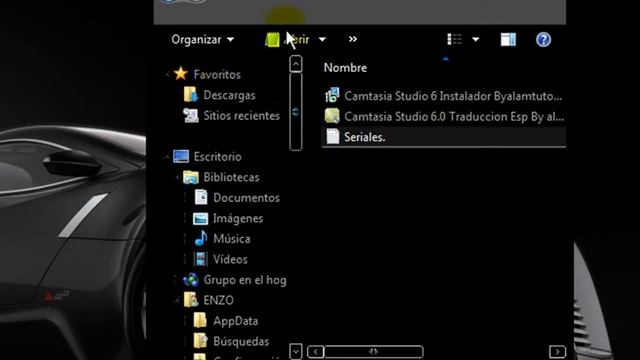Screen dimensions: 640x360
Task: Click the Bibliotecas folder icon
Action: pos(191,177)
